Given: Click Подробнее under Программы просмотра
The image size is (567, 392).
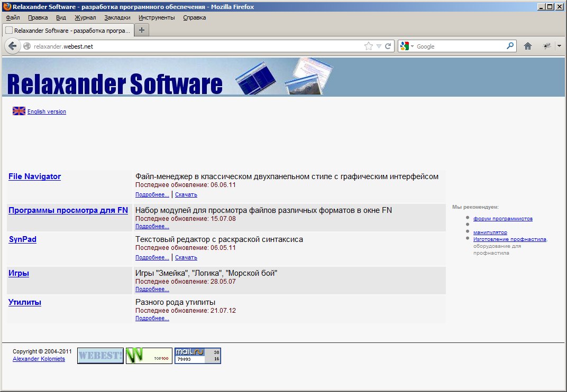Looking at the screenshot, I should click(x=152, y=226).
